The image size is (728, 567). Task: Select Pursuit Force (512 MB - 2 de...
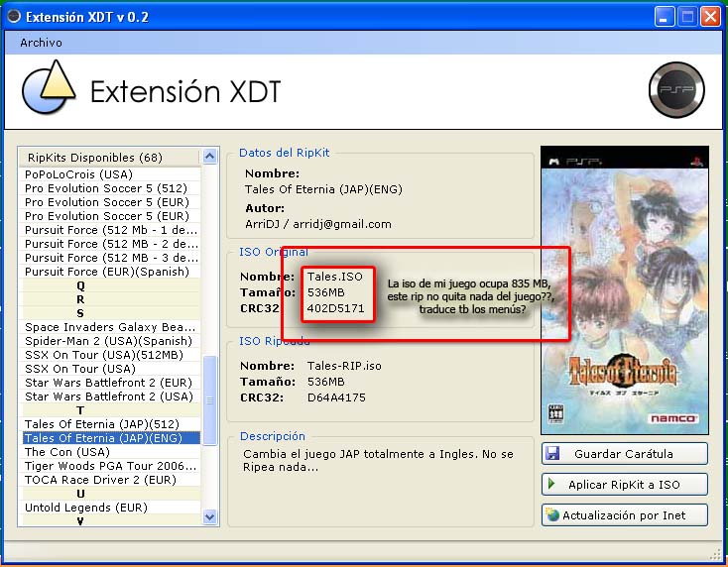(111, 244)
